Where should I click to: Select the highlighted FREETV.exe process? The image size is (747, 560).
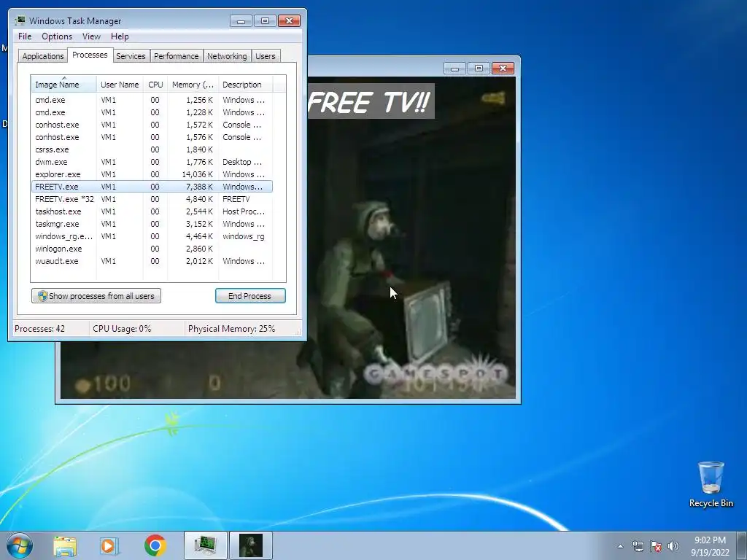pos(152,187)
